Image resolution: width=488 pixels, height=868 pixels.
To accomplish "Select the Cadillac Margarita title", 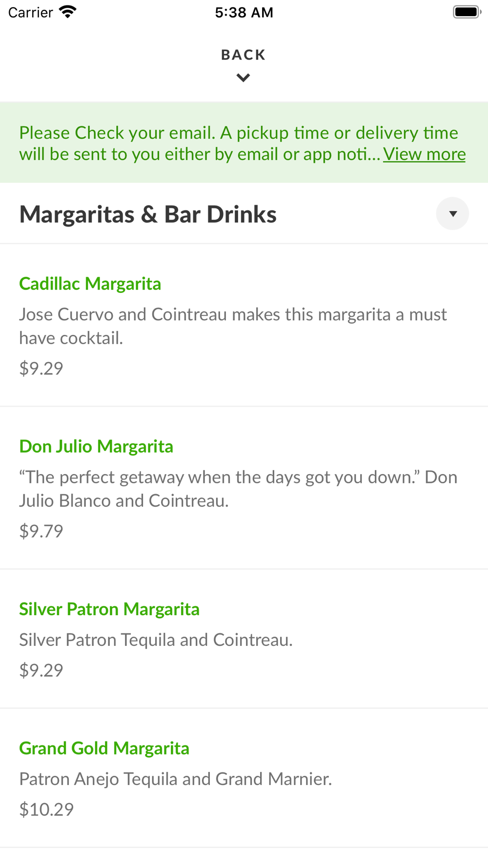I will coord(90,284).
